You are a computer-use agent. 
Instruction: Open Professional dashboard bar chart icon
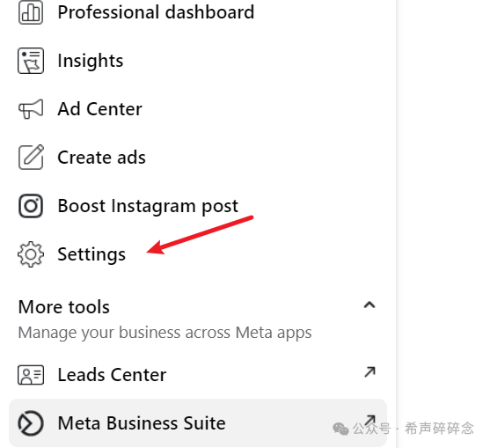click(31, 12)
